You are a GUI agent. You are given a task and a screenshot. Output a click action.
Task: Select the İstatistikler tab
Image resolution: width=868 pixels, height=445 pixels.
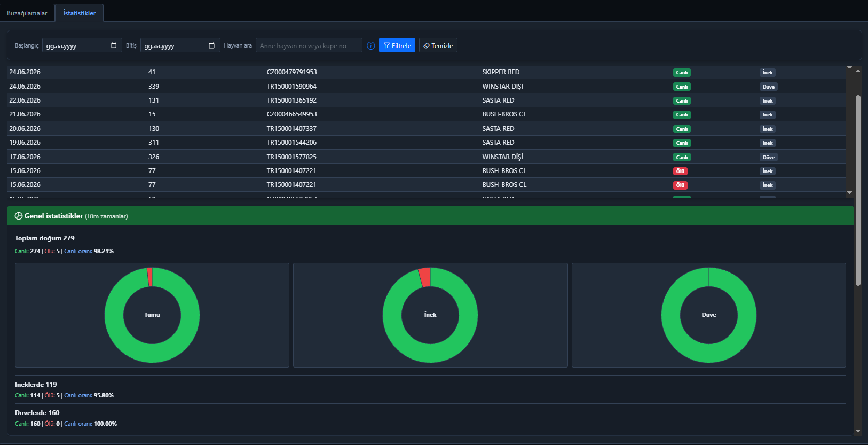tap(79, 13)
